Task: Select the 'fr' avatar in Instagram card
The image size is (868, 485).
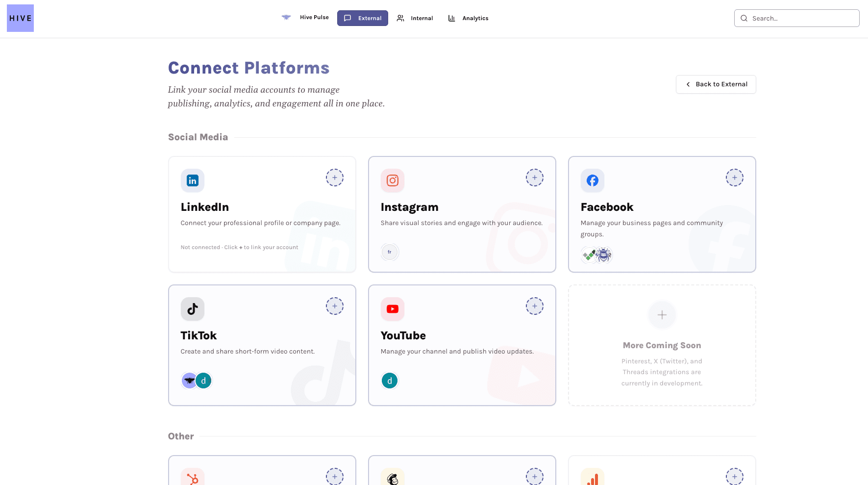Action: 390,252
